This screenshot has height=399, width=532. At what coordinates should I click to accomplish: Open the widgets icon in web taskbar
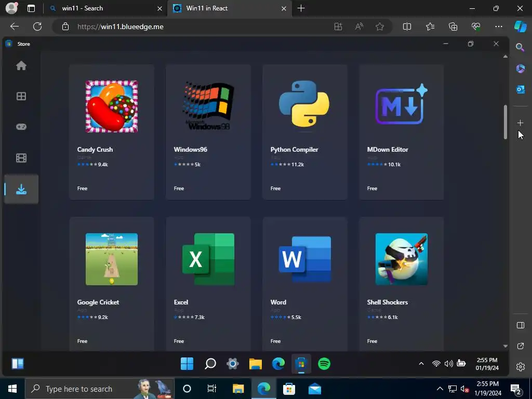click(x=18, y=364)
